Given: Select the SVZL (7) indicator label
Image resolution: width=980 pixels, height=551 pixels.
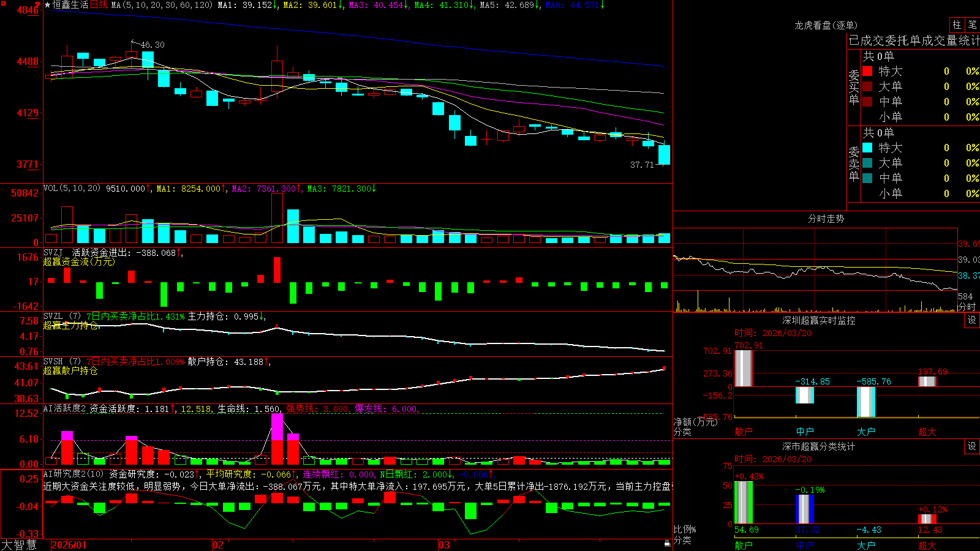Looking at the screenshot, I should click(x=62, y=316).
